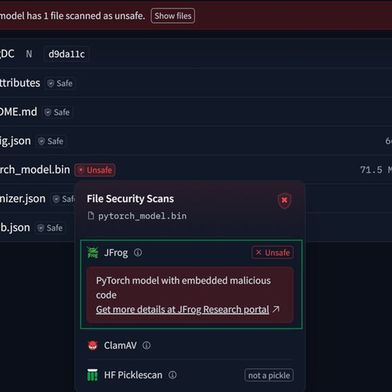Click the shield icon in config.json Safe badge

click(41, 141)
